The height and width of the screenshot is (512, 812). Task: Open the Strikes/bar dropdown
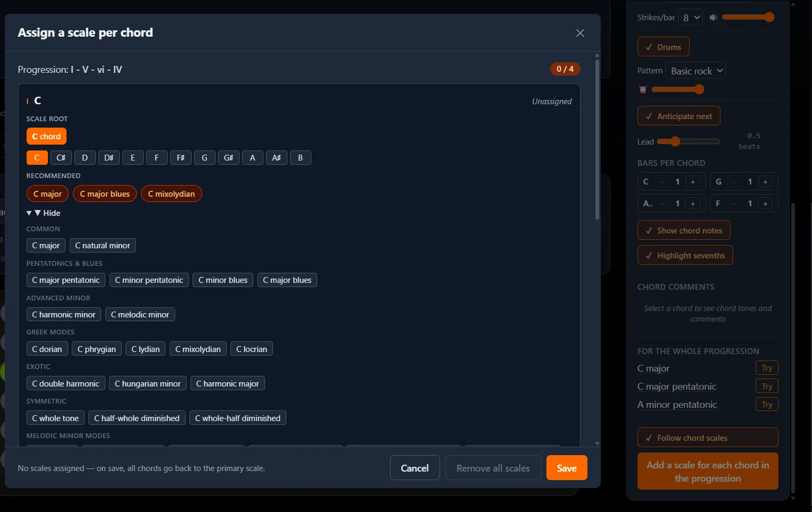point(690,18)
